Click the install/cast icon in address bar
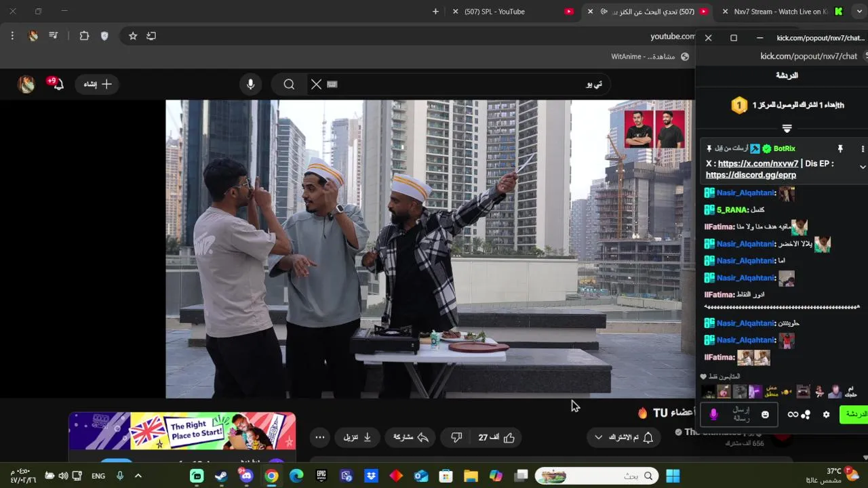The height and width of the screenshot is (488, 868). [151, 36]
